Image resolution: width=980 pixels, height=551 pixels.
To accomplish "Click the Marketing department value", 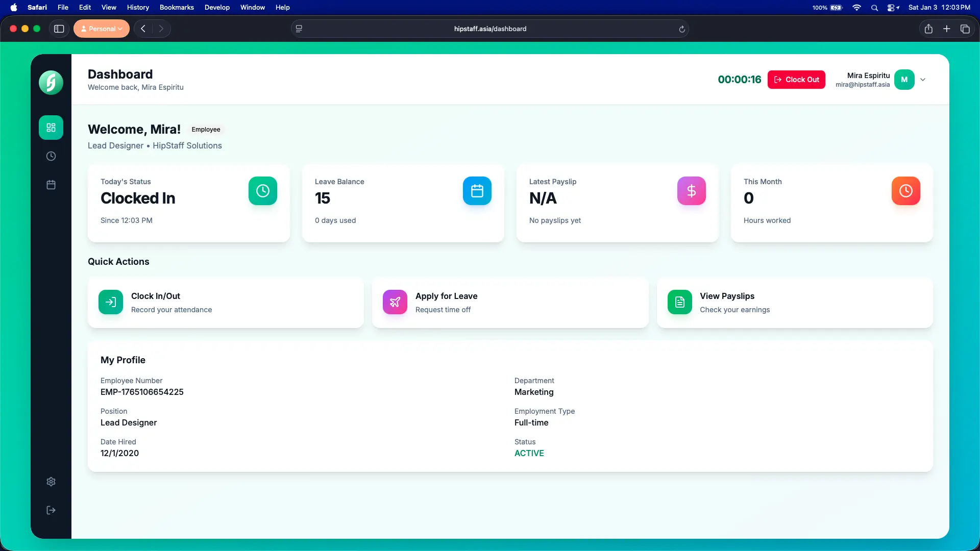I will click(x=534, y=392).
